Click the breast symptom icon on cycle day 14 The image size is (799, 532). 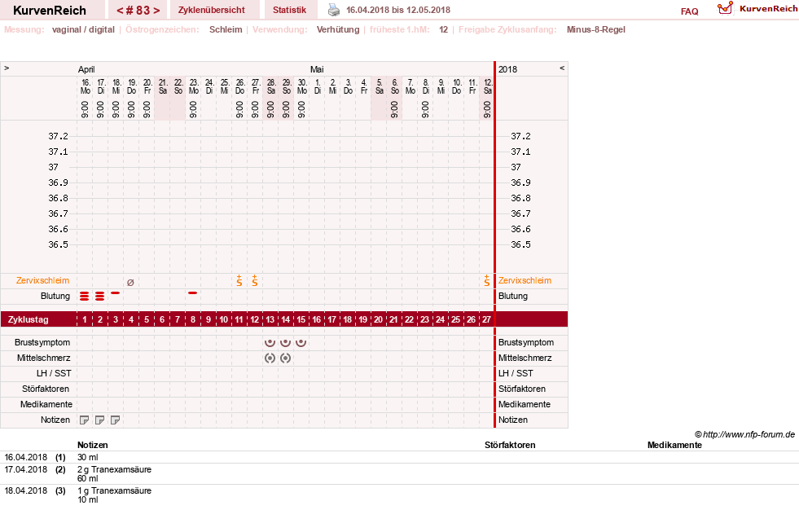[x=285, y=342]
